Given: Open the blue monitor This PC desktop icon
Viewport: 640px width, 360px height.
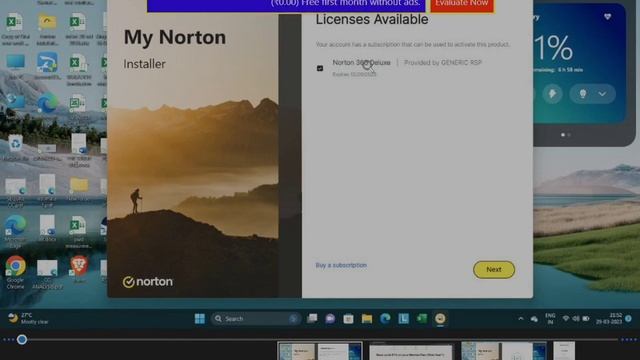Looking at the screenshot, I should click(16, 66).
